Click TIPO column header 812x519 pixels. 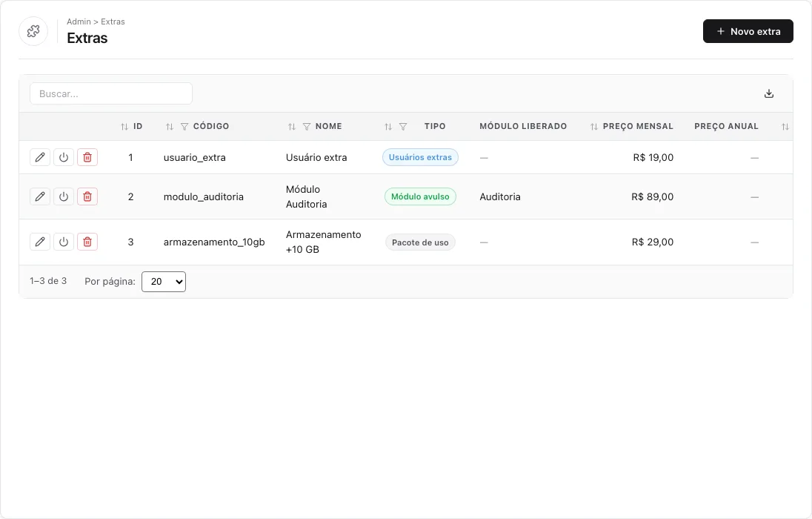[x=435, y=126]
